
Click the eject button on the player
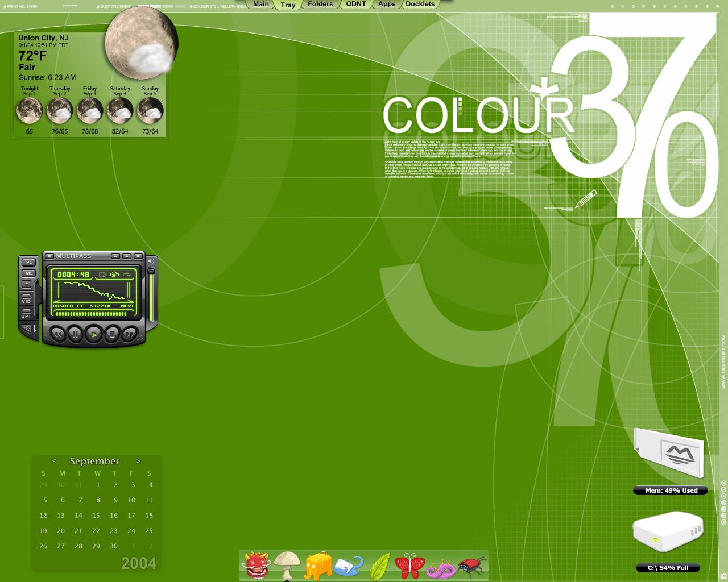[x=26, y=284]
